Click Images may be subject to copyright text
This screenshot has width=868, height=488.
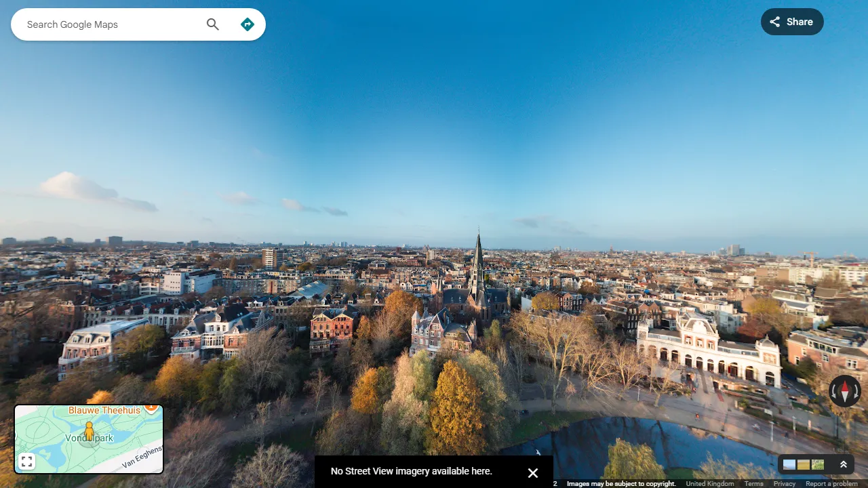coord(621,484)
